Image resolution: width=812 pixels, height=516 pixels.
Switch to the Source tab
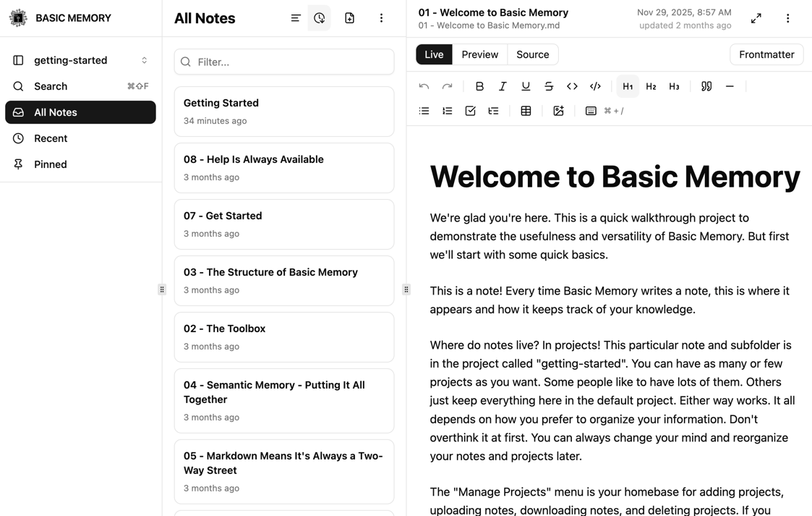tap(533, 54)
